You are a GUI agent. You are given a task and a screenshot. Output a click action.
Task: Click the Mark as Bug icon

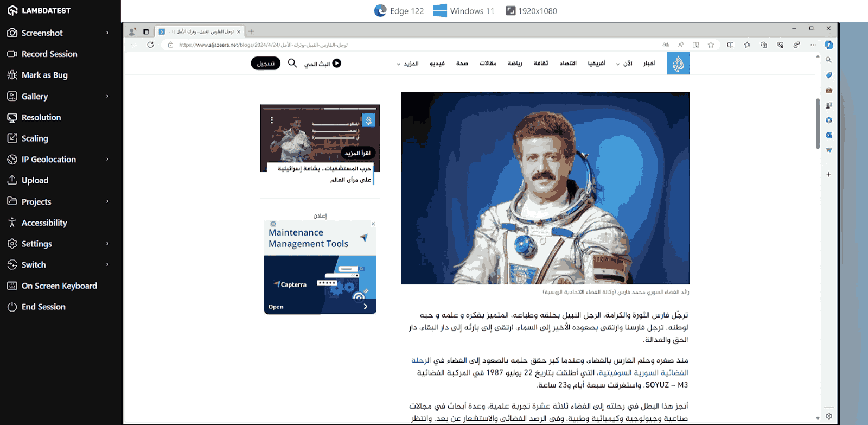[x=12, y=75]
